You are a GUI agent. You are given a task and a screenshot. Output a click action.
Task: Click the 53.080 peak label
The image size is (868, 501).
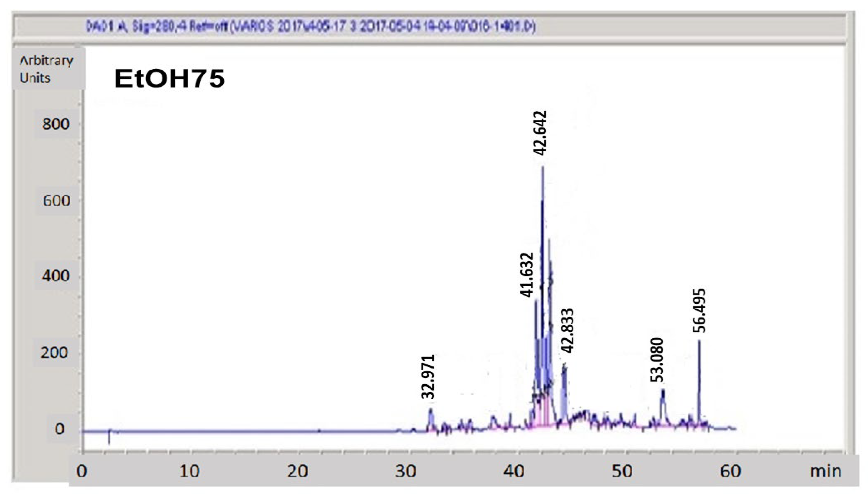(x=657, y=360)
